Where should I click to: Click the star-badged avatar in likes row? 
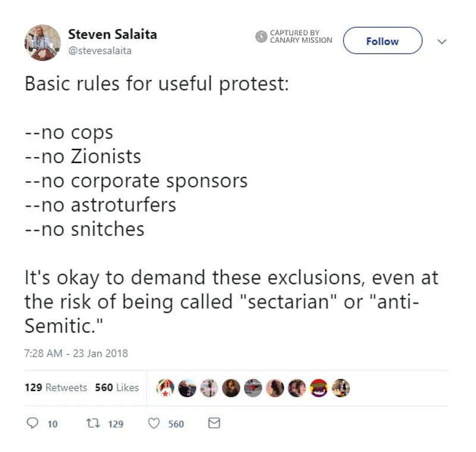click(x=164, y=387)
